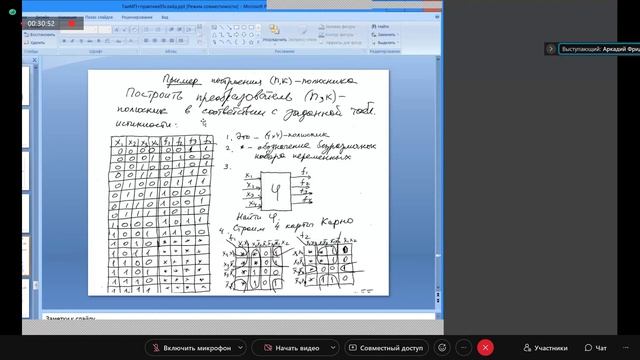Viewport: 640px width, 360px height.
Task: Click the numbered list icon
Action: point(158,29)
